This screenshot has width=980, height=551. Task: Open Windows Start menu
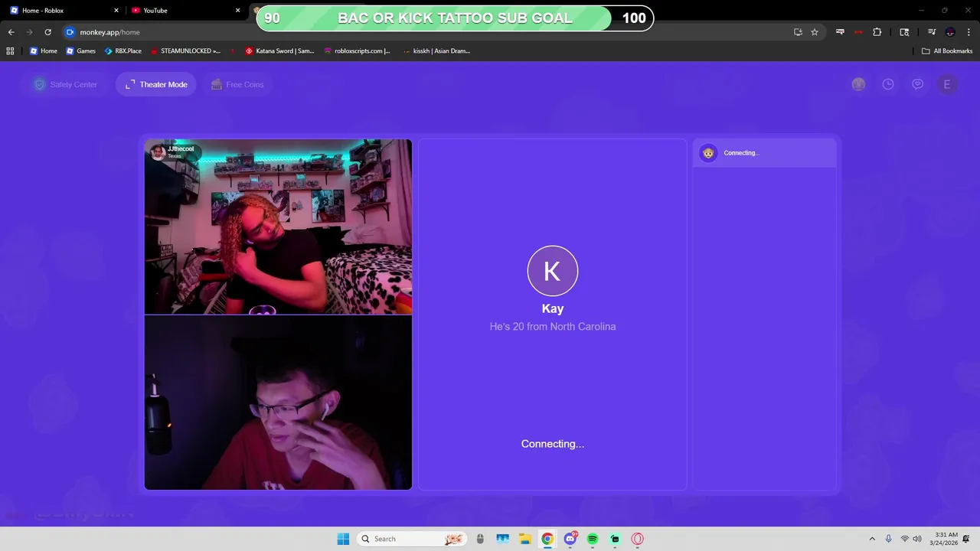343,539
